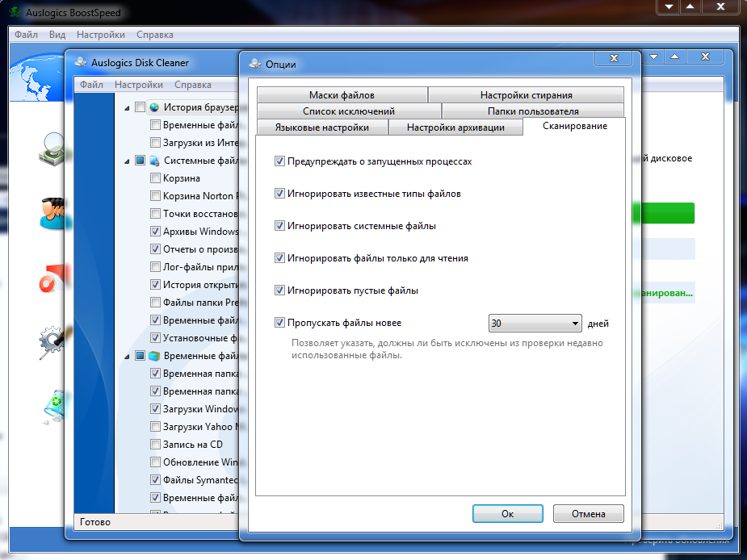
Task: Uncheck Игнорировать пустые файлы option
Action: 279,290
